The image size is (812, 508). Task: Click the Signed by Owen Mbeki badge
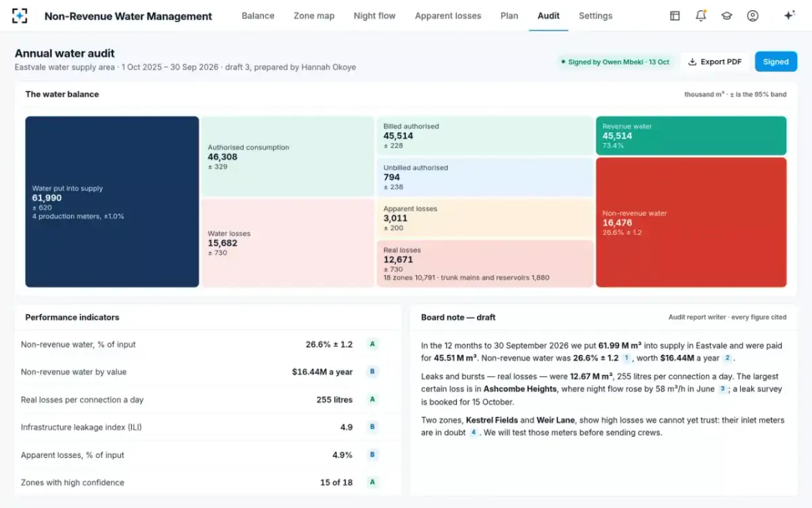pos(615,62)
